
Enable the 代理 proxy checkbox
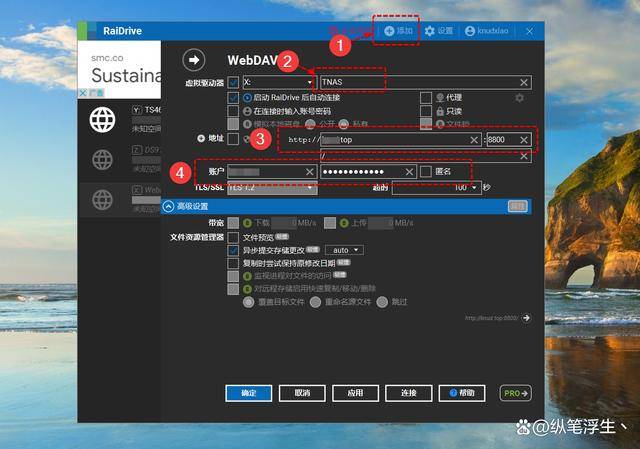point(426,98)
